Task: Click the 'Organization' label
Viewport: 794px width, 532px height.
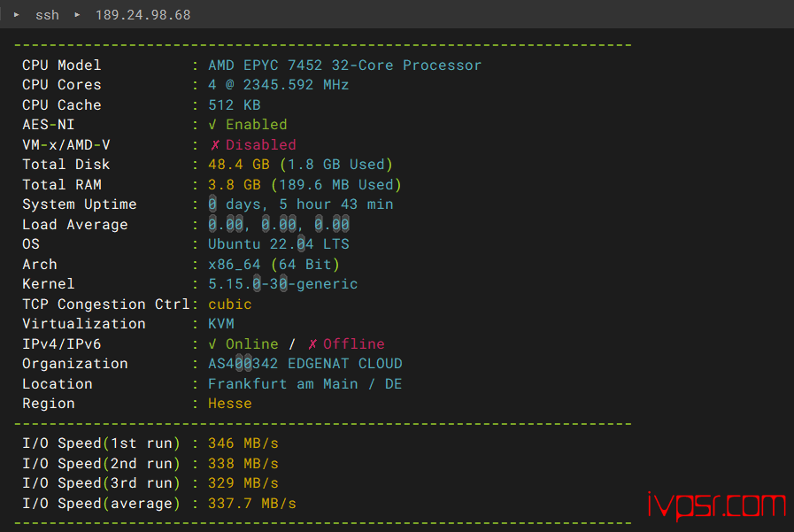Action: coord(75,364)
